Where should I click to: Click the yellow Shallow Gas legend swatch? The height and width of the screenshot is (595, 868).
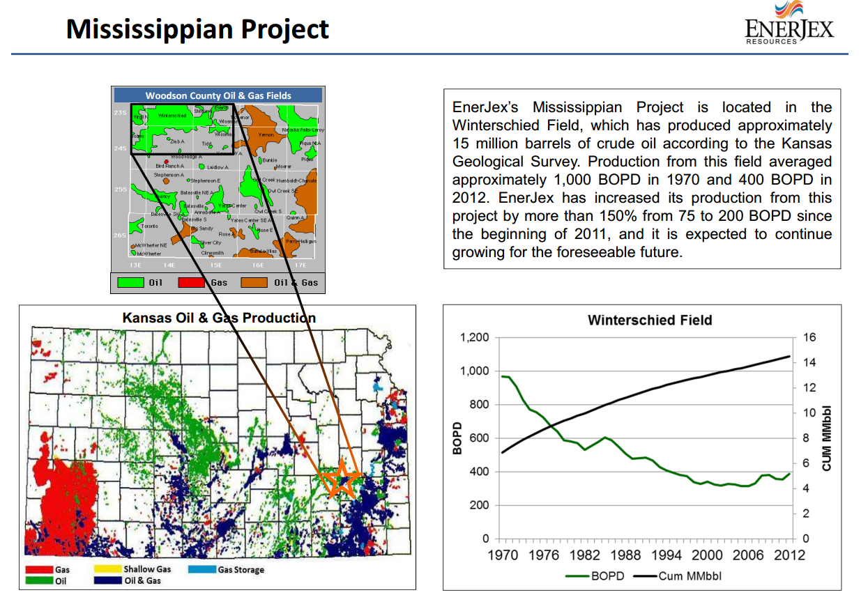coord(107,569)
